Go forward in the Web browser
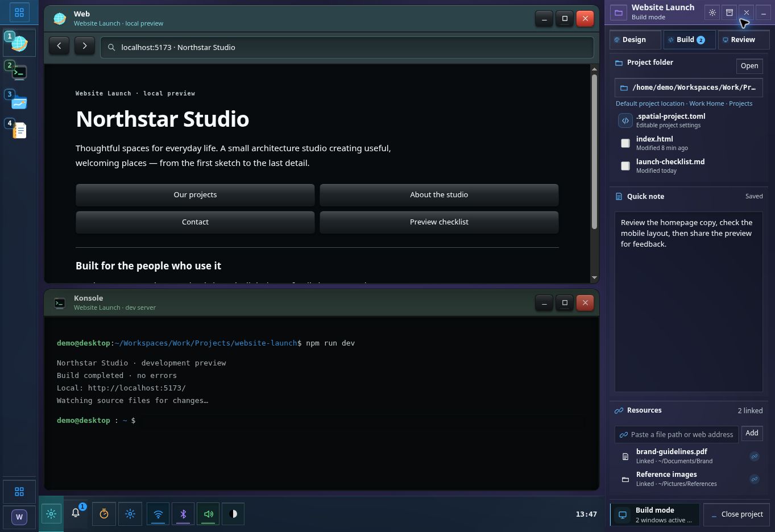The width and height of the screenshot is (775, 532). 85,46
